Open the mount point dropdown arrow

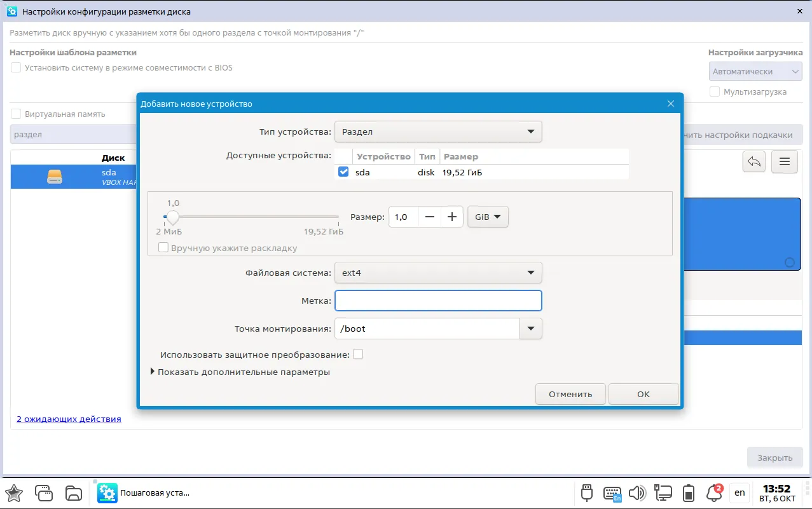coord(531,329)
